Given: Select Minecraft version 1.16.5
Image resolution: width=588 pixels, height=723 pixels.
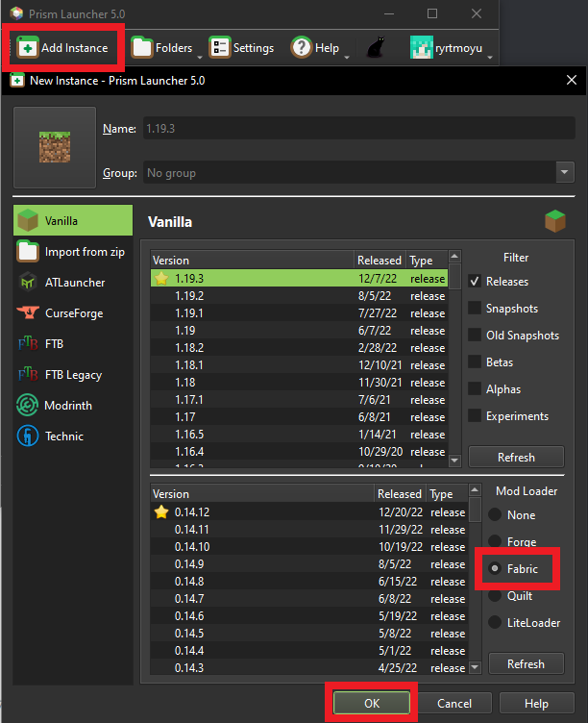Looking at the screenshot, I should pos(299,434).
